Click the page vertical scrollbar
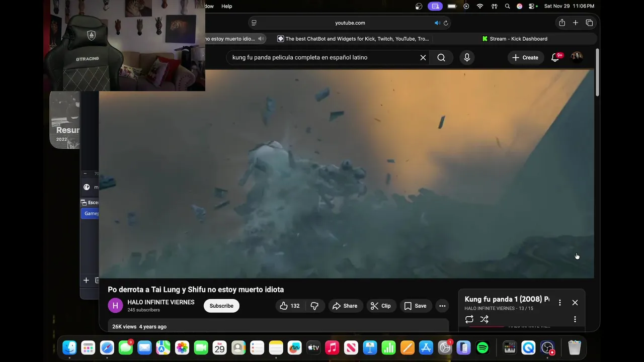 [597, 73]
